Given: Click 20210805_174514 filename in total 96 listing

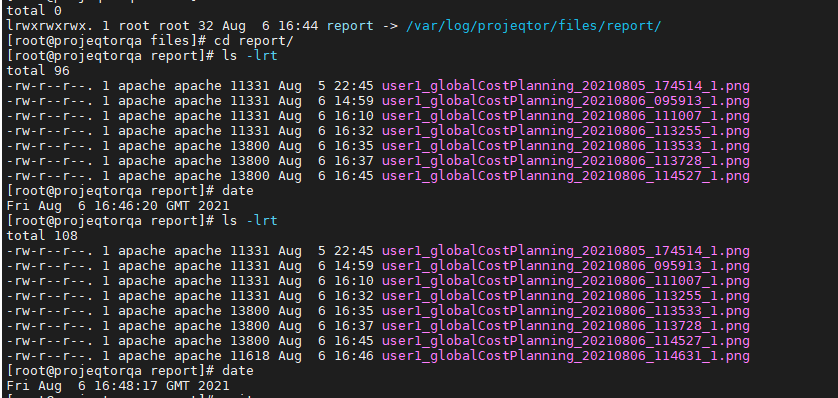Looking at the screenshot, I should tap(565, 85).
